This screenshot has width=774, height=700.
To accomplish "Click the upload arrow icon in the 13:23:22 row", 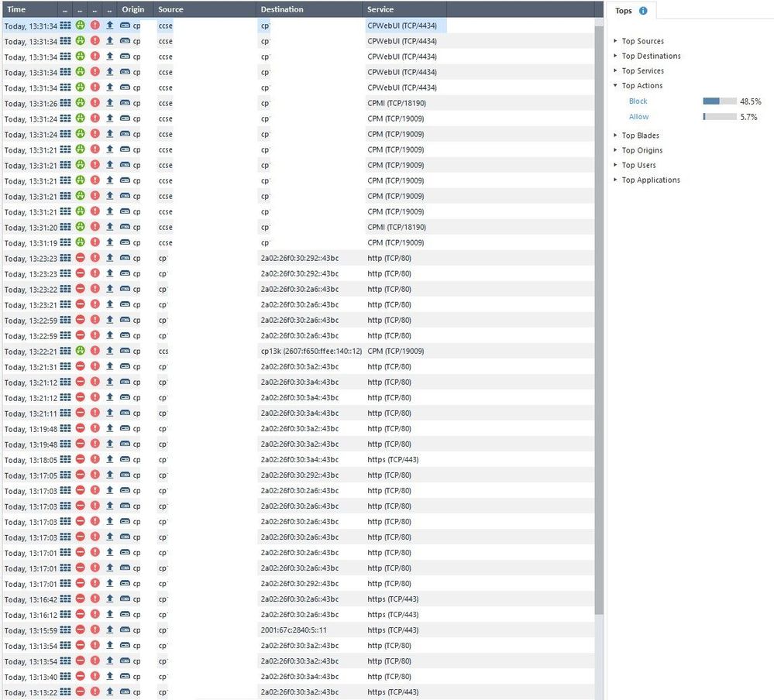I will coord(109,289).
